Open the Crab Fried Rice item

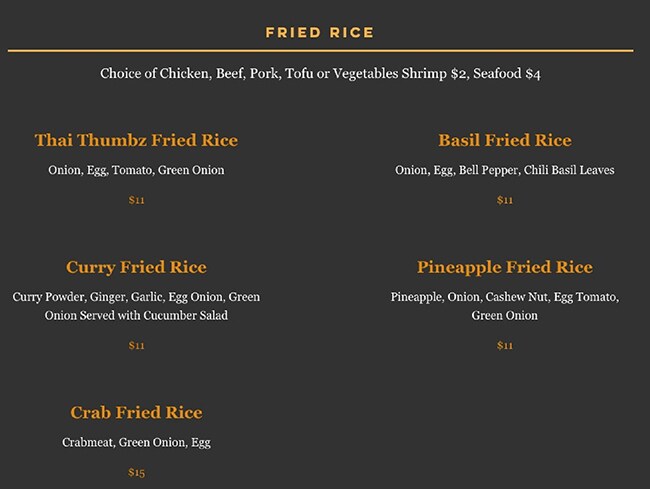(136, 412)
